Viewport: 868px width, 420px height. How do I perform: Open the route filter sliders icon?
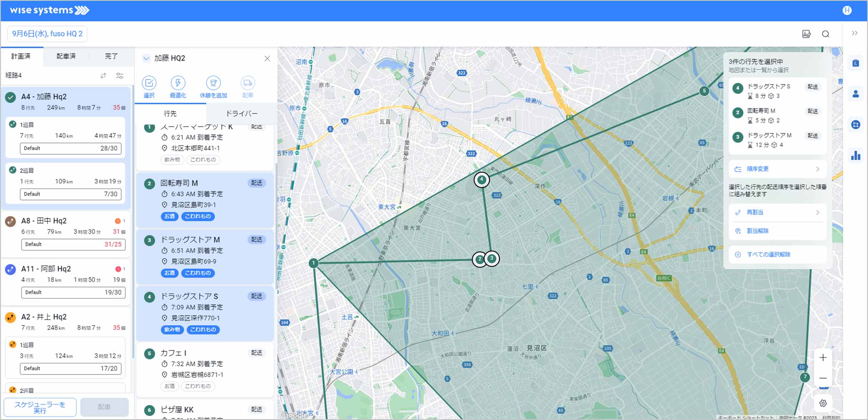coord(120,75)
